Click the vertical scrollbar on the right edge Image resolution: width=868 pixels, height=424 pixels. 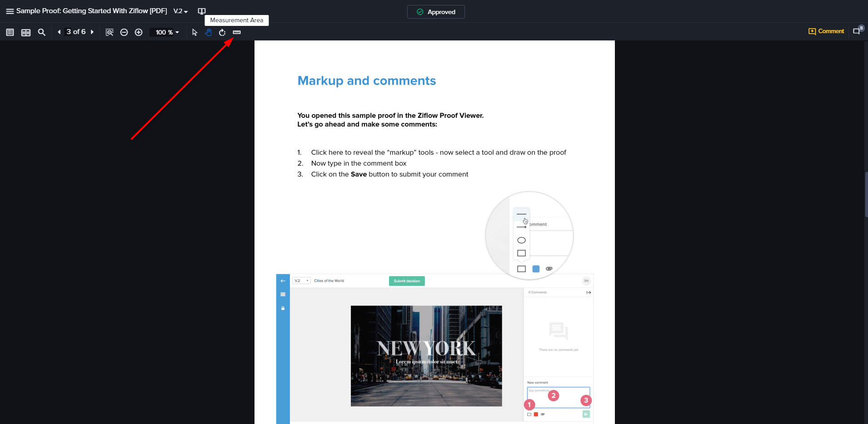[x=866, y=195]
